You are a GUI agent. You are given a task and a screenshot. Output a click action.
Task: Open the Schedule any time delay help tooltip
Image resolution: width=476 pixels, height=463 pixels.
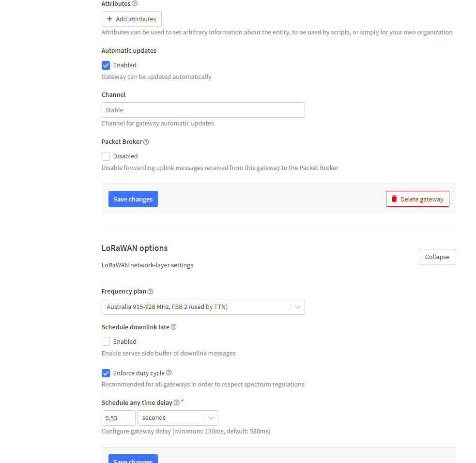(x=175, y=402)
